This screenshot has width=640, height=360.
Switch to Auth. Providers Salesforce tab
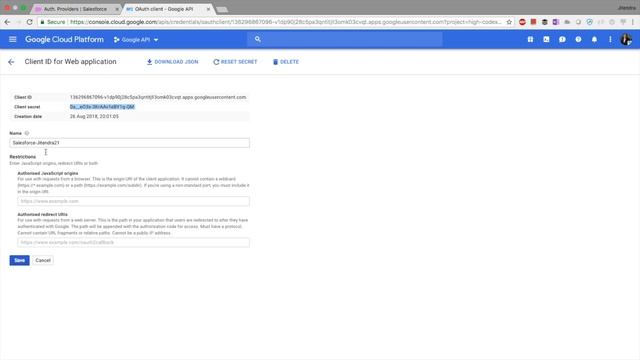click(76, 9)
